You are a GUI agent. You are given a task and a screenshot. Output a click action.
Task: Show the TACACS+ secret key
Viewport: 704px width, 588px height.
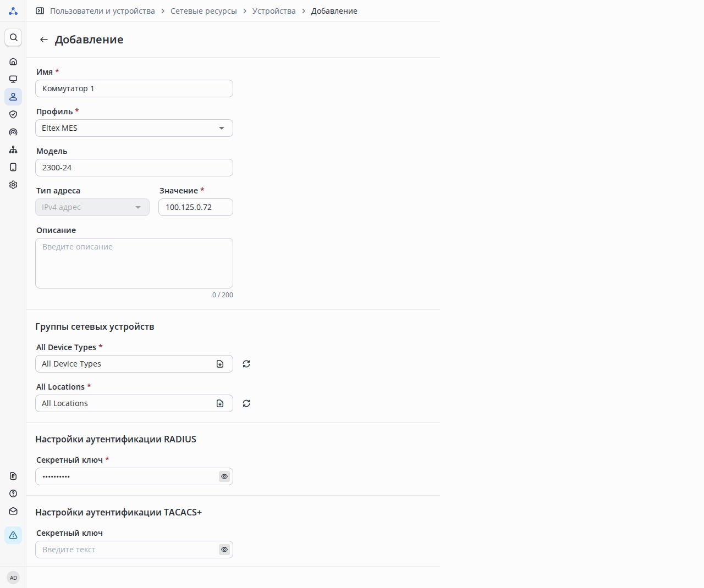point(224,550)
